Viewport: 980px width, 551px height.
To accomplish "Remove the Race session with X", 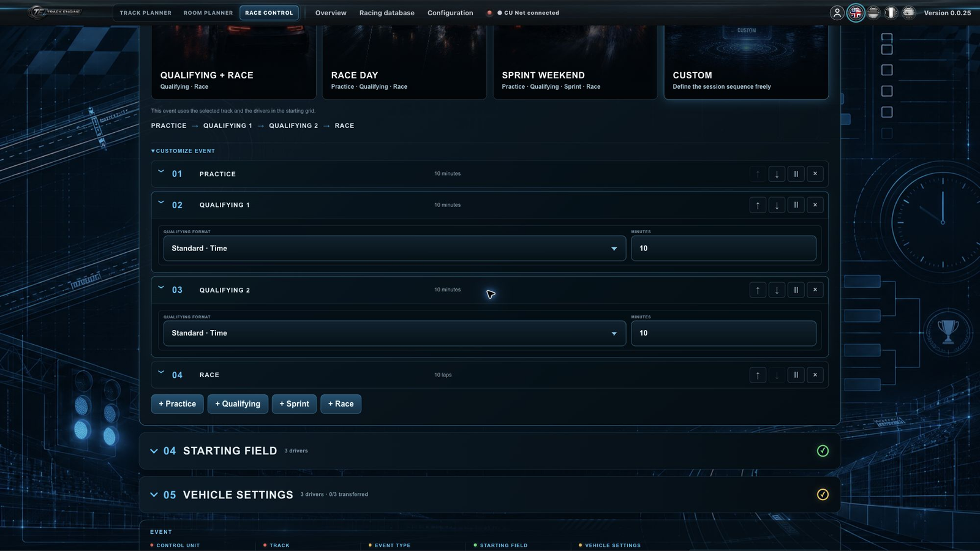I will (x=815, y=375).
